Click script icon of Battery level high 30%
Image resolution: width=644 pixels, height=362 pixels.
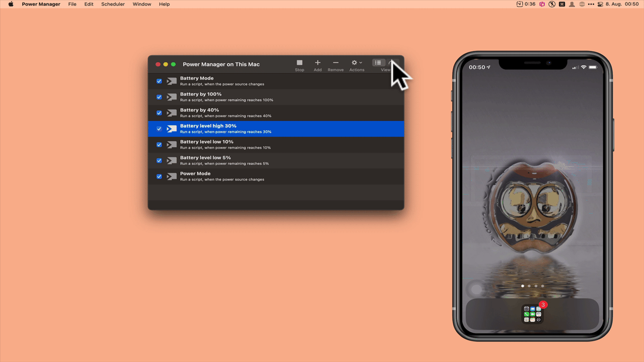coord(172,129)
